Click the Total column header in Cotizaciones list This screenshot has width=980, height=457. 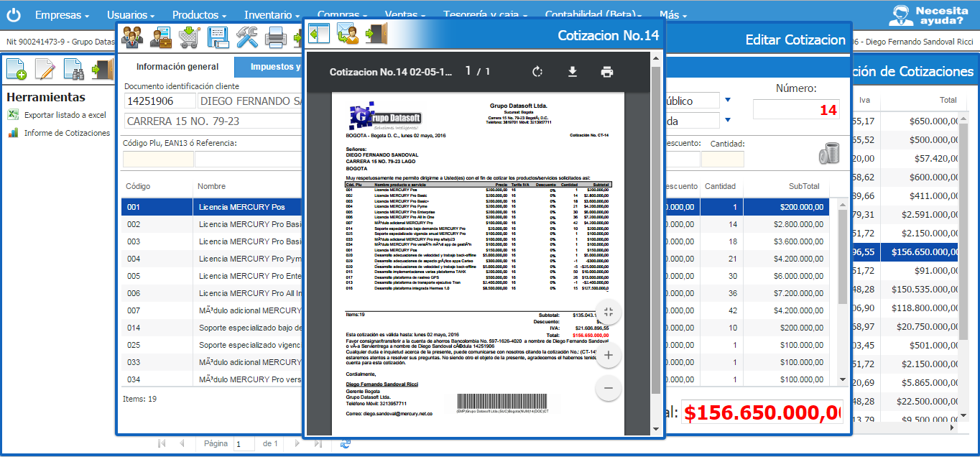tap(948, 100)
